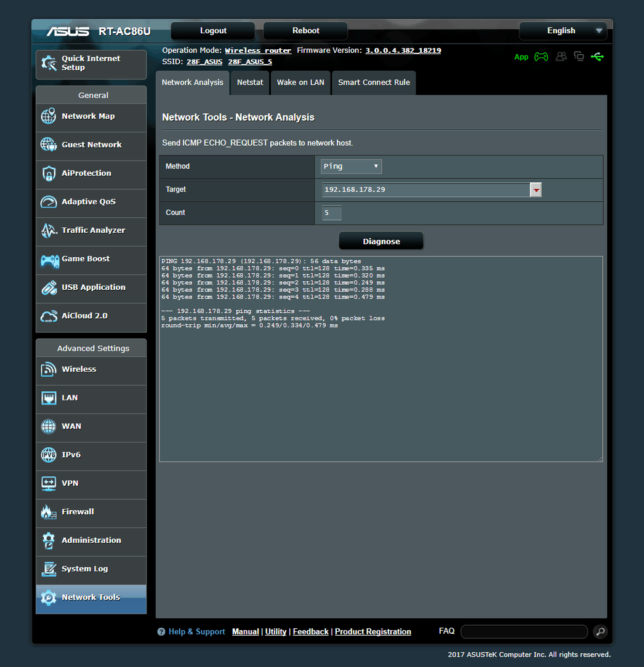Open the System Log menu item
Viewport: 644px width, 667px height.
click(x=91, y=569)
